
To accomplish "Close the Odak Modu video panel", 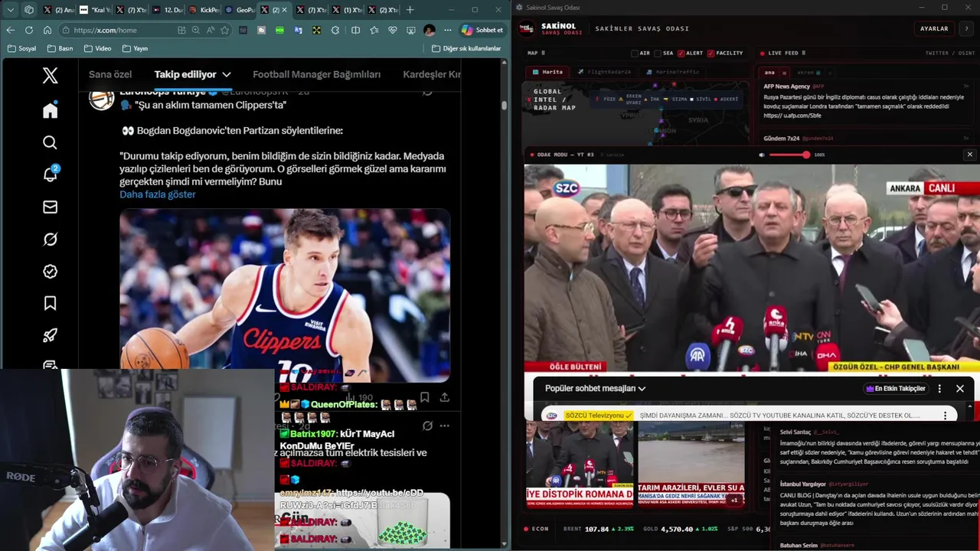I will pos(969,155).
